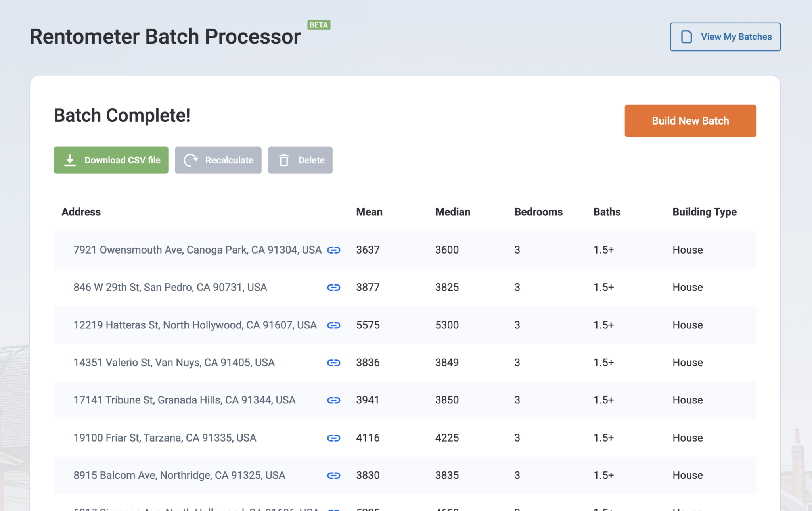Image resolution: width=812 pixels, height=511 pixels.
Task: Open link icon for 17141 Tribune St row
Action: pos(333,400)
